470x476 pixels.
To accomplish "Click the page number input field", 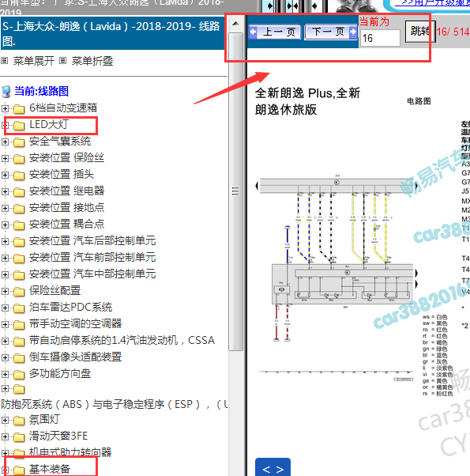I will pos(380,38).
